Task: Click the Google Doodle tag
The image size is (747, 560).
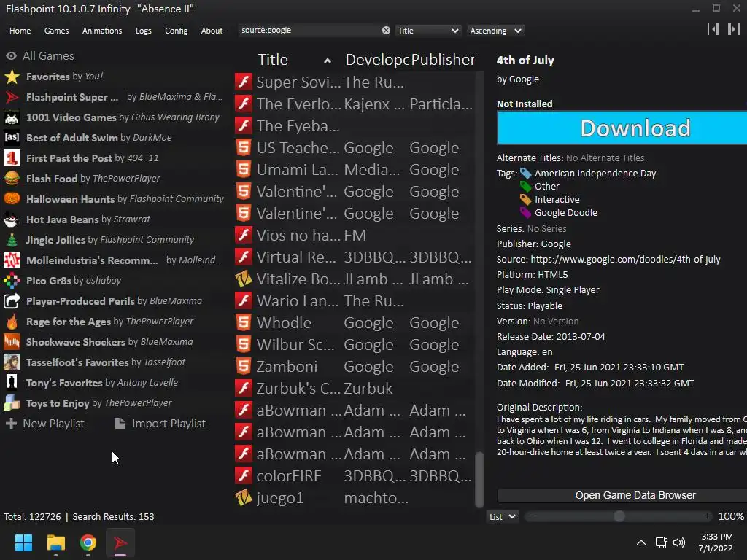Action: 565,213
